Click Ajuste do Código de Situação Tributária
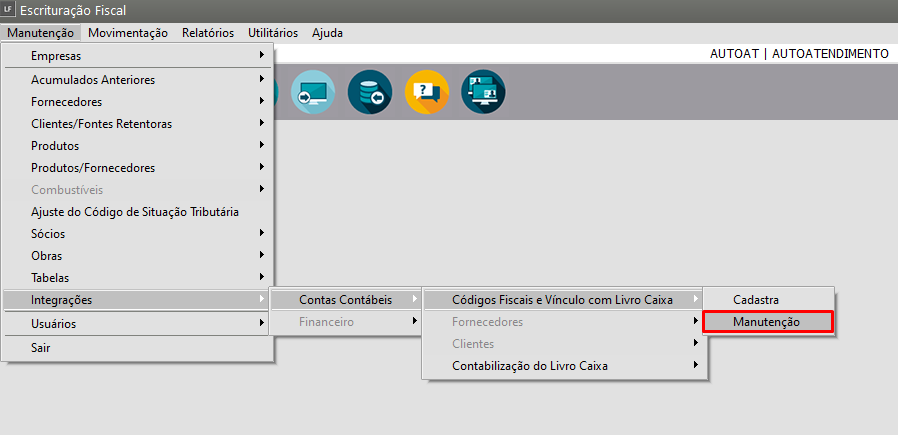The image size is (898, 435). coord(135,211)
